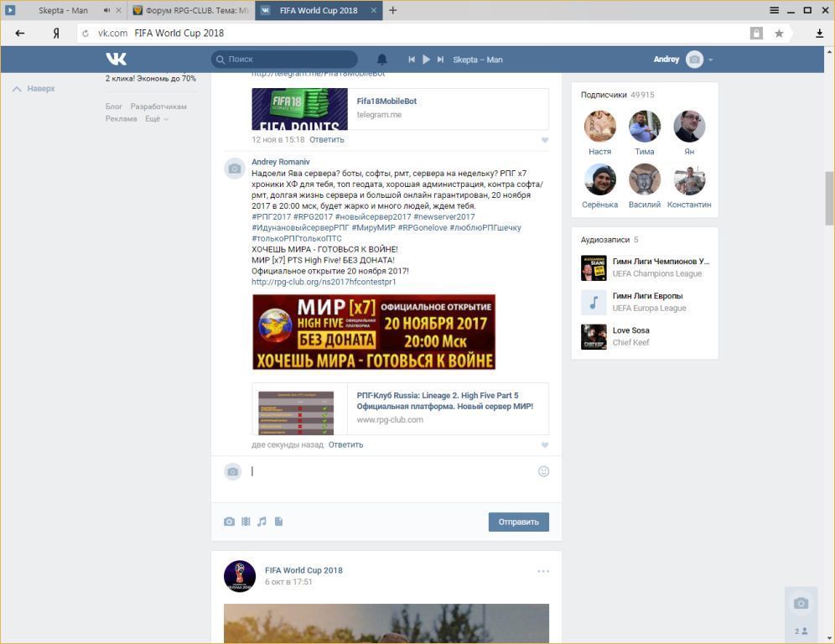This screenshot has width=835, height=644.
Task: Like Andrey Romaniv's comment heart
Action: click(x=544, y=445)
